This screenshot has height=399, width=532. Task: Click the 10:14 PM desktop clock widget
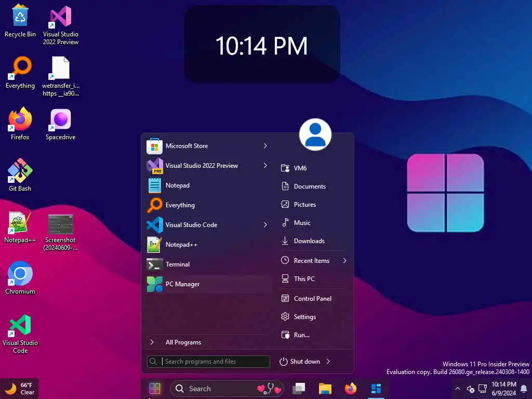pos(262,44)
